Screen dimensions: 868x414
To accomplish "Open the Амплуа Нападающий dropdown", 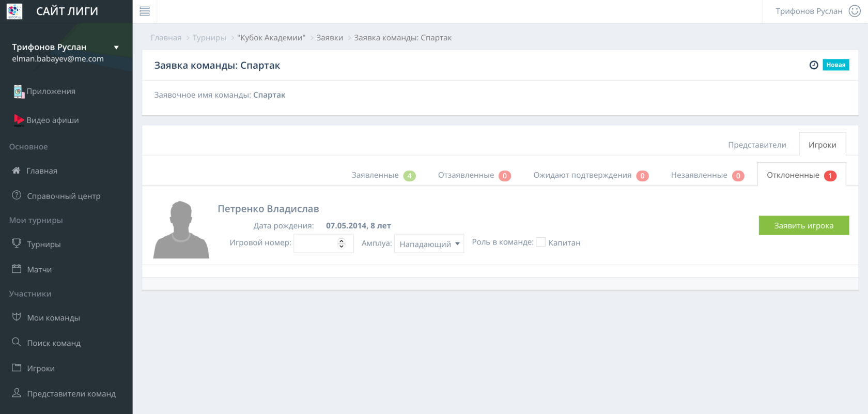I will click(x=429, y=243).
